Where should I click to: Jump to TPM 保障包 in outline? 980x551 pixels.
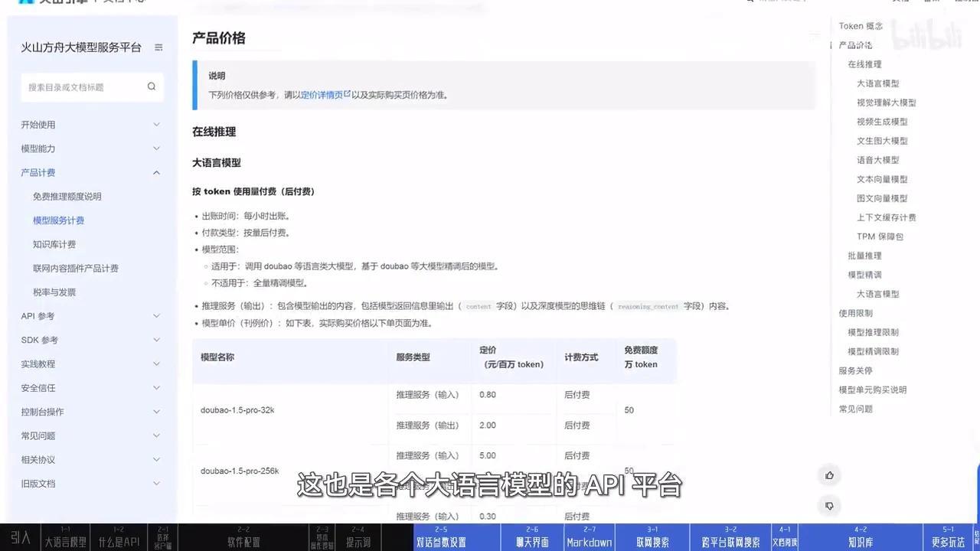pyautogui.click(x=880, y=236)
